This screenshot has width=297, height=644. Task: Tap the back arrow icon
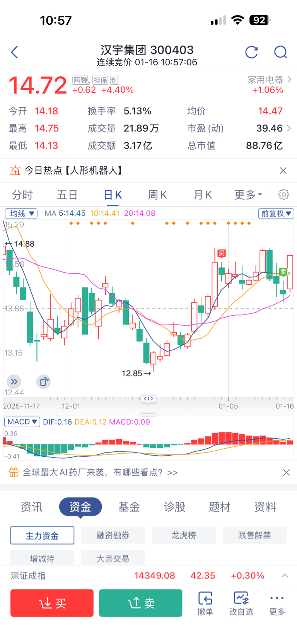click(15, 52)
